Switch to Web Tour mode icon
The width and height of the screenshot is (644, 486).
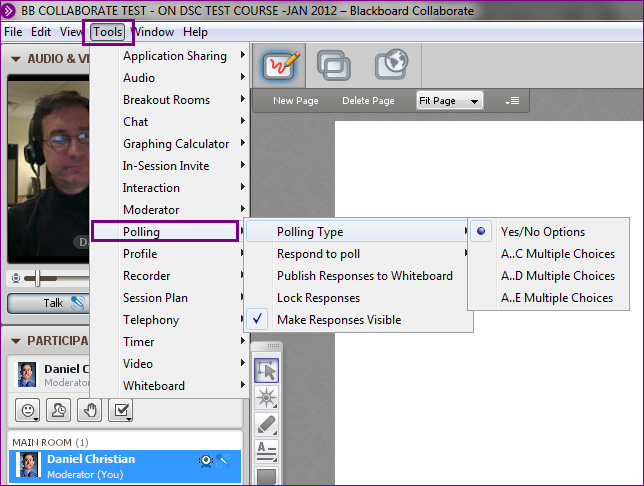click(392, 64)
